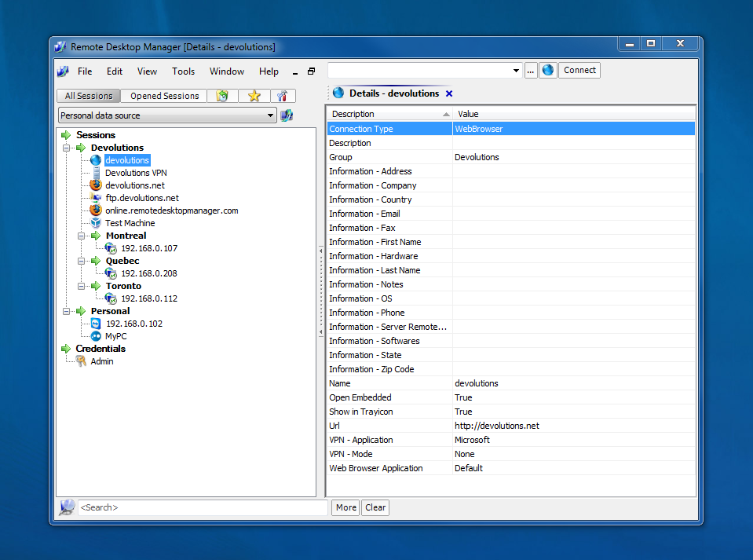Click the Search input field

[x=203, y=507]
